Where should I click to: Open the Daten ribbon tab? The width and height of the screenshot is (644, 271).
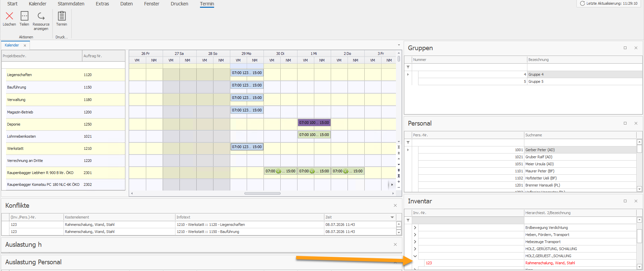click(x=127, y=4)
